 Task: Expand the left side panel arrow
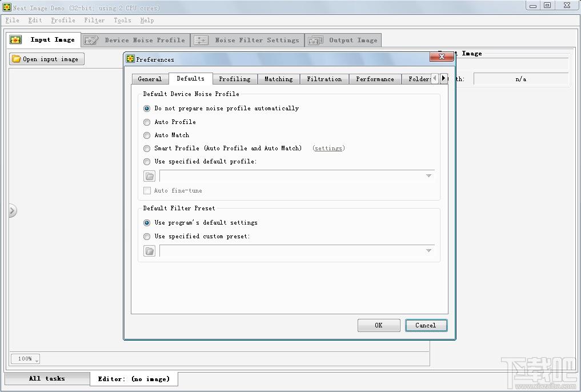coord(13,211)
